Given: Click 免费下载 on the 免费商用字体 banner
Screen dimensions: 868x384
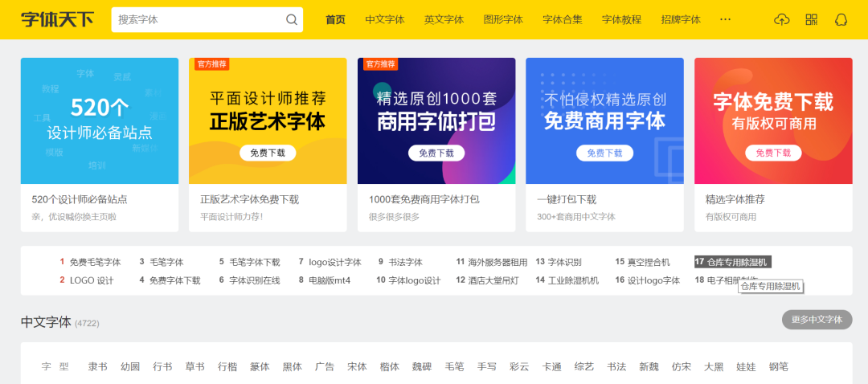Looking at the screenshot, I should 604,153.
